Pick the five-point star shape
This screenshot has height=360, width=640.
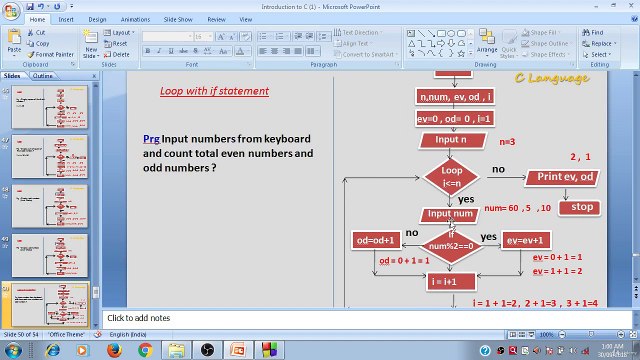[461, 53]
